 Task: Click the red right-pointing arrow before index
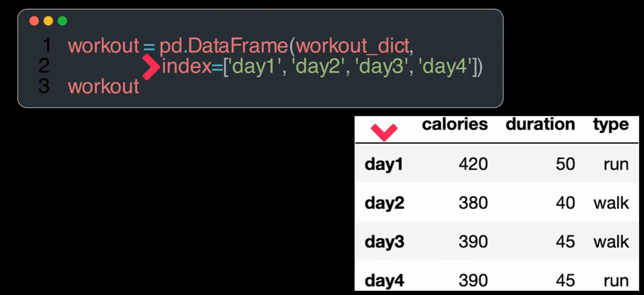(x=151, y=67)
